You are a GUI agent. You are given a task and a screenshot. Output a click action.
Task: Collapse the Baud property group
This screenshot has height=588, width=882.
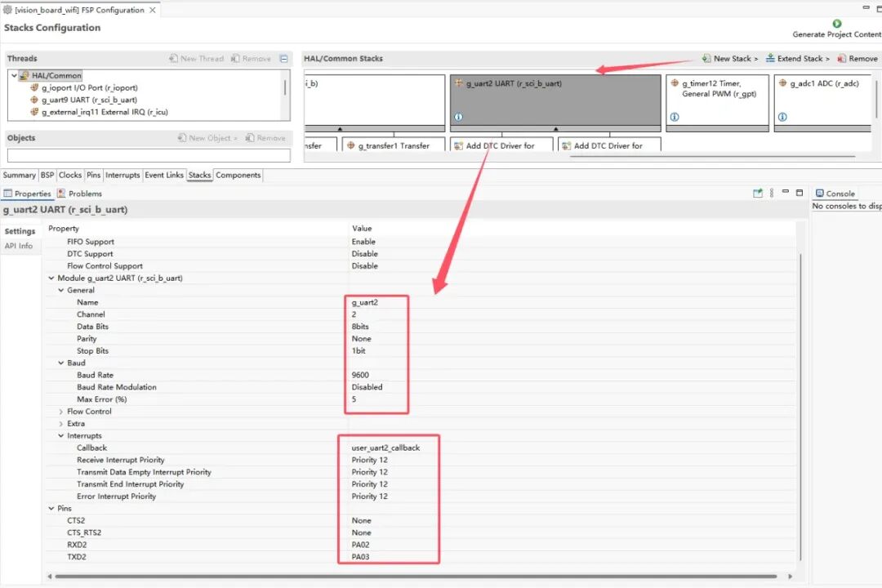tap(60, 363)
